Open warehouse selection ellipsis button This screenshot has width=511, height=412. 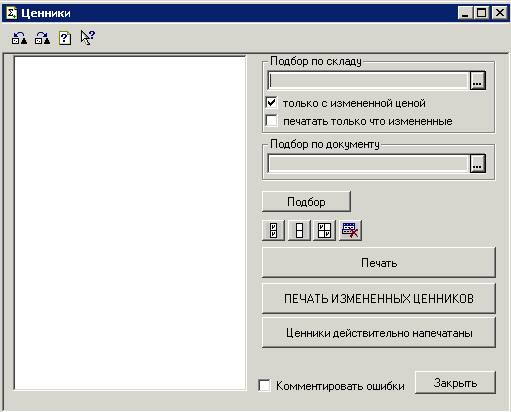(x=478, y=80)
